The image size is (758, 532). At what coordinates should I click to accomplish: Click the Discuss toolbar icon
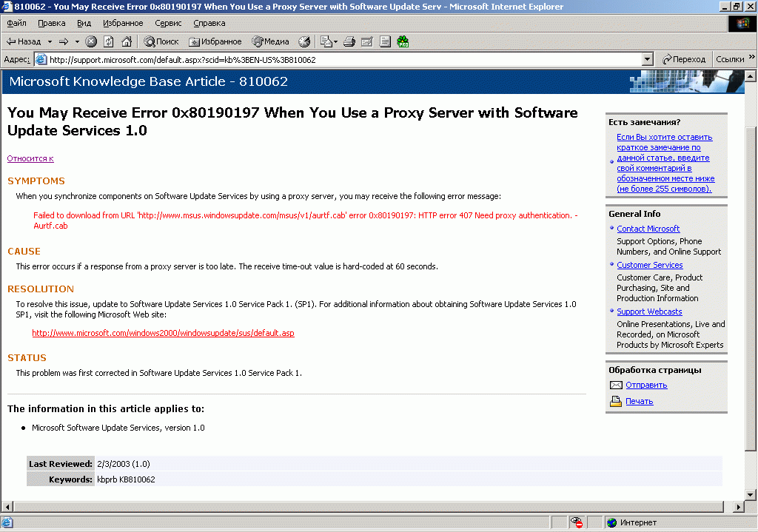385,41
